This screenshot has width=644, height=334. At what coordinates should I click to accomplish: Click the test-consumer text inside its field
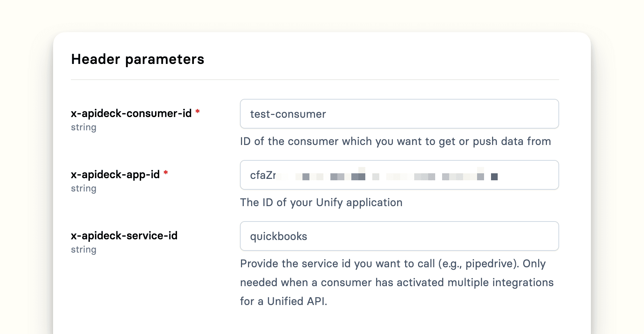click(288, 114)
